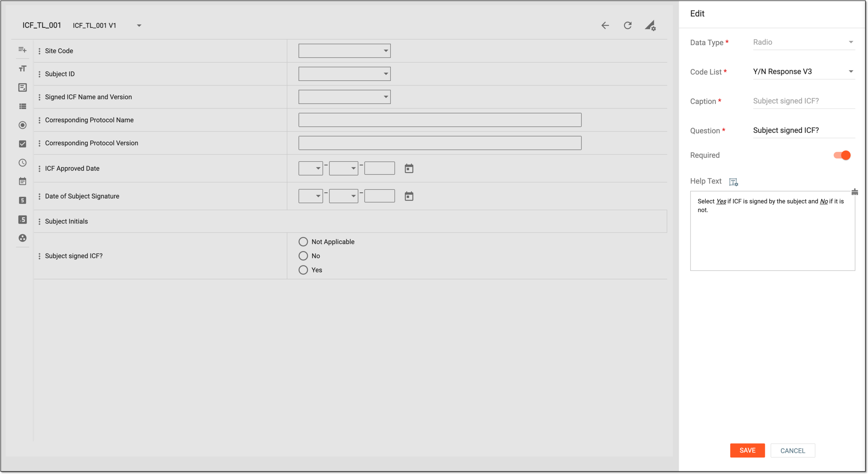The height and width of the screenshot is (474, 868).
Task: Click the clear formatting icon above help text
Action: (x=854, y=192)
